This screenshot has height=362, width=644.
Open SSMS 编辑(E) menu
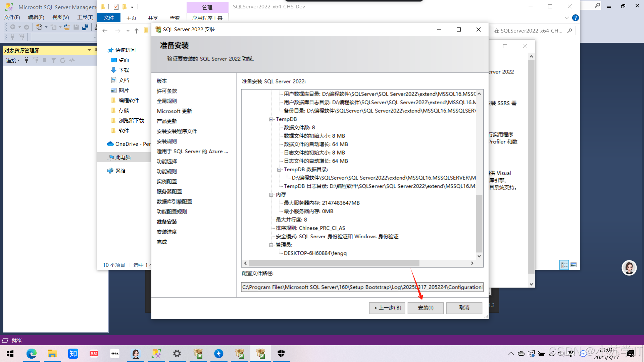pos(36,17)
